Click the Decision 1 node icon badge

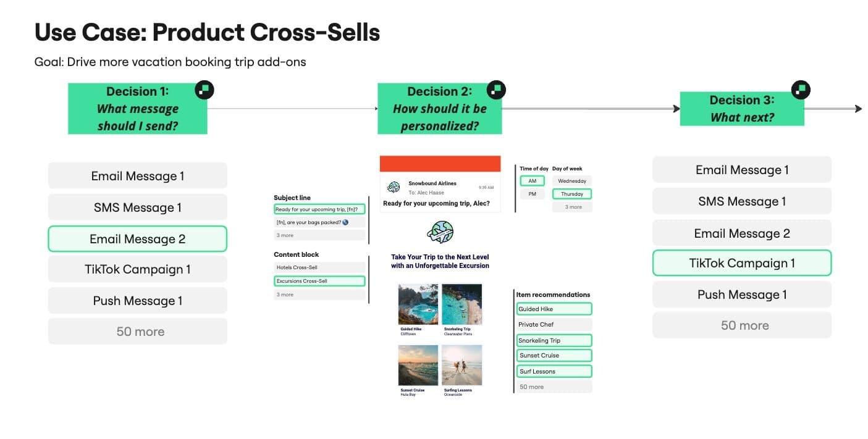pyautogui.click(x=204, y=89)
